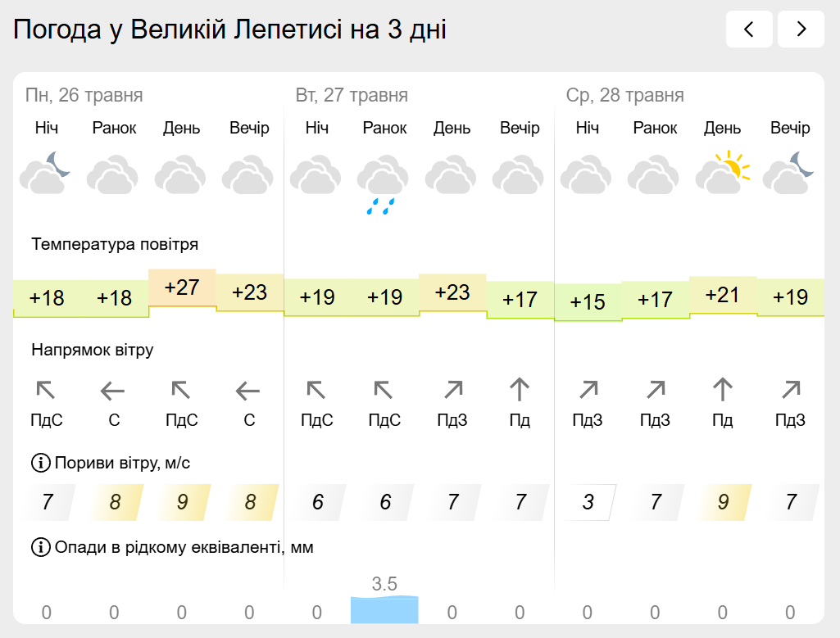Viewport: 840px width, 638px height.
Task: Click sunny cloud icon for Wednesday day
Action: [722, 172]
